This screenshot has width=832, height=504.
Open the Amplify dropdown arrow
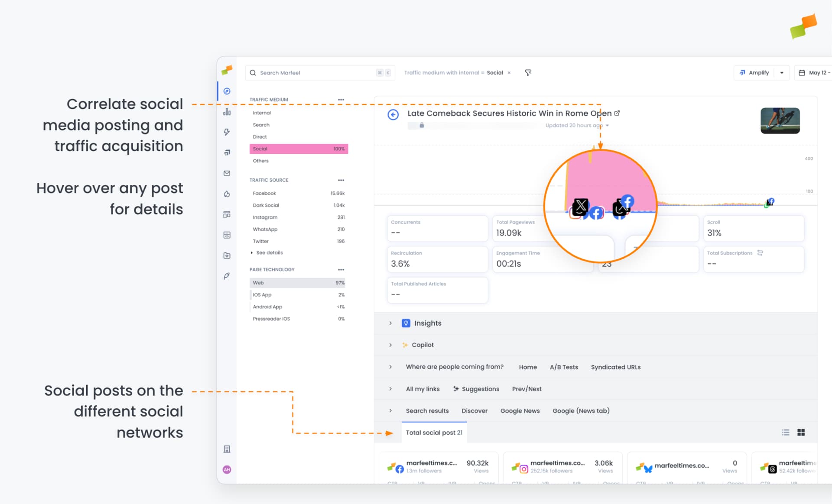coord(782,73)
